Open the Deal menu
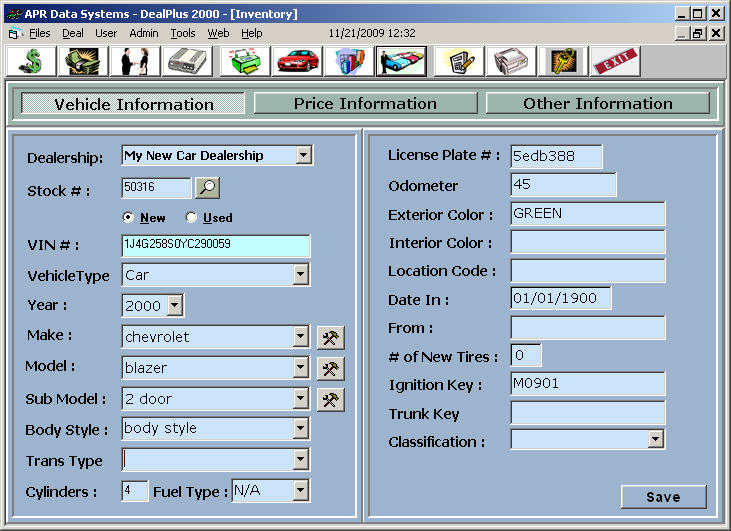Screen dimensions: 731x531 pos(73,33)
